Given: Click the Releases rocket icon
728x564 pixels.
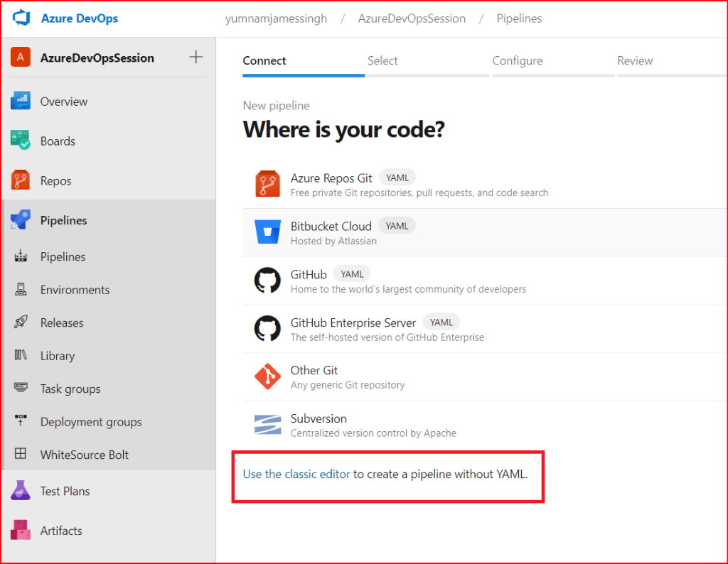Looking at the screenshot, I should (x=21, y=322).
